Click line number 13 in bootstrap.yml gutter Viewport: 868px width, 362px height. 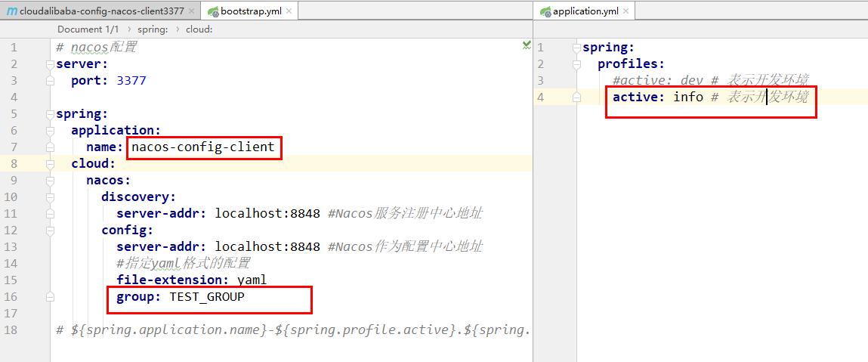click(11, 247)
